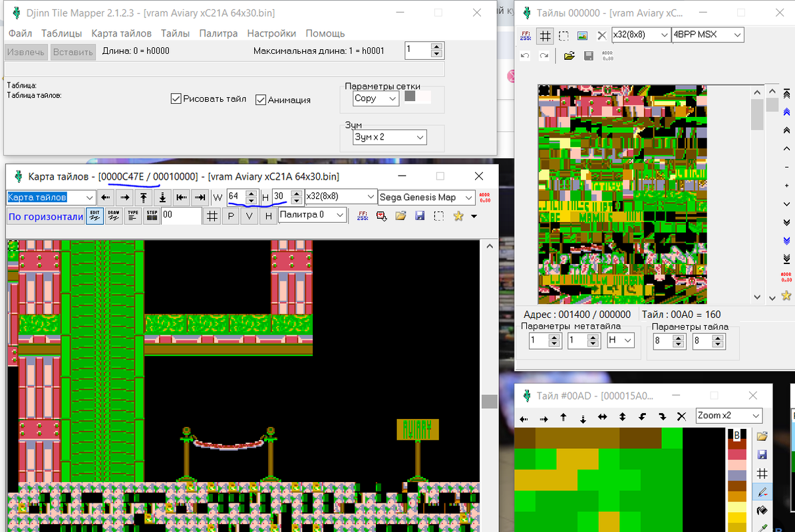Open the Zoom x2 dropdown in the Тайл editor
The height and width of the screenshot is (532, 795).
[729, 416]
